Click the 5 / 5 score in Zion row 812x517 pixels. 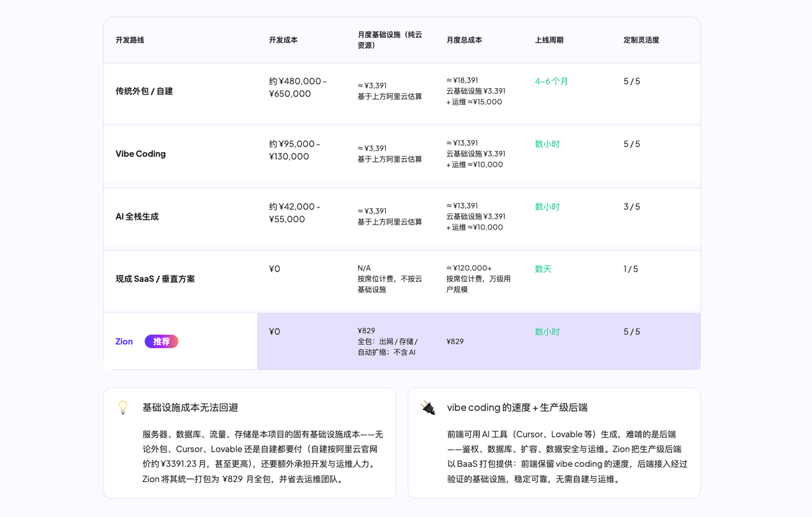632,332
